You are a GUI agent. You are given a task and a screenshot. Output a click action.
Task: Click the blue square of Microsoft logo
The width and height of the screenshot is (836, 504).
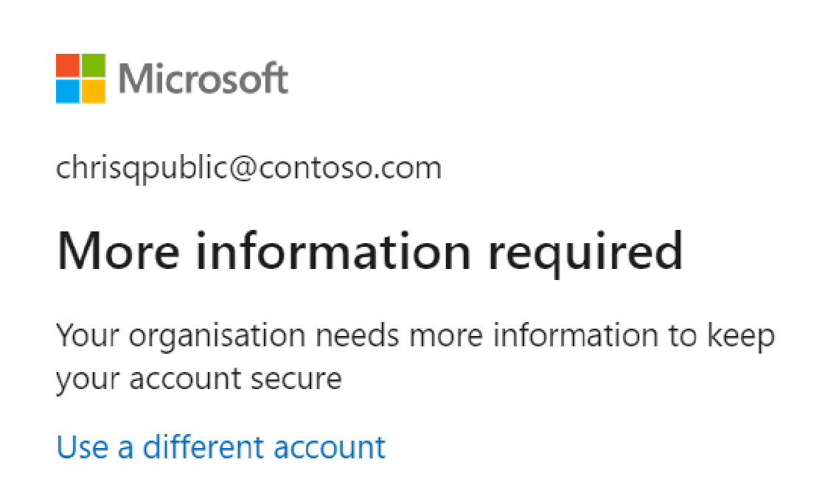(x=68, y=91)
